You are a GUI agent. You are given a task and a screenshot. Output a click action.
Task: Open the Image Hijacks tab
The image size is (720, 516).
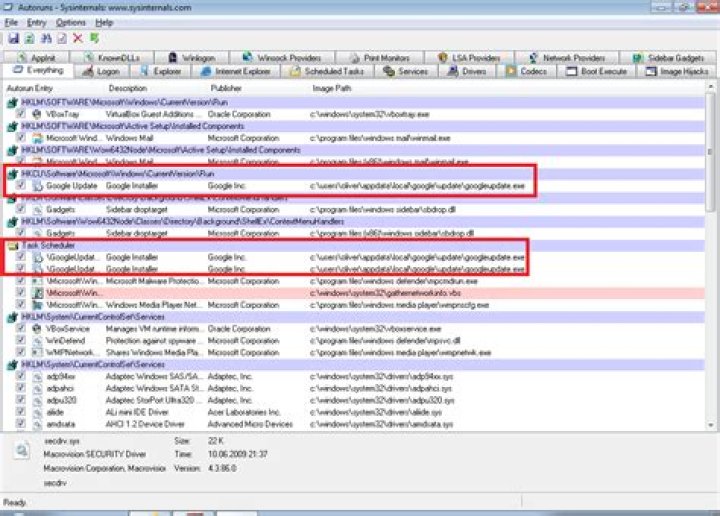coord(677,72)
